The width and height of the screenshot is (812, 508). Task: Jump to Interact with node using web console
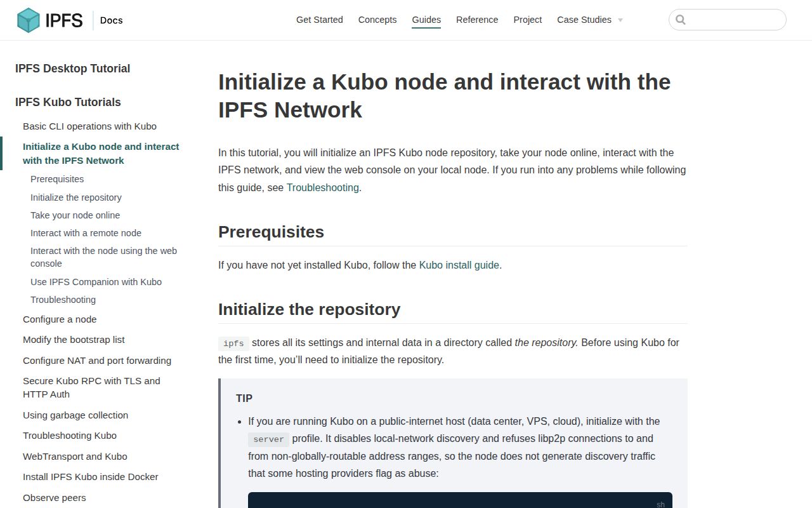pyautogui.click(x=104, y=257)
